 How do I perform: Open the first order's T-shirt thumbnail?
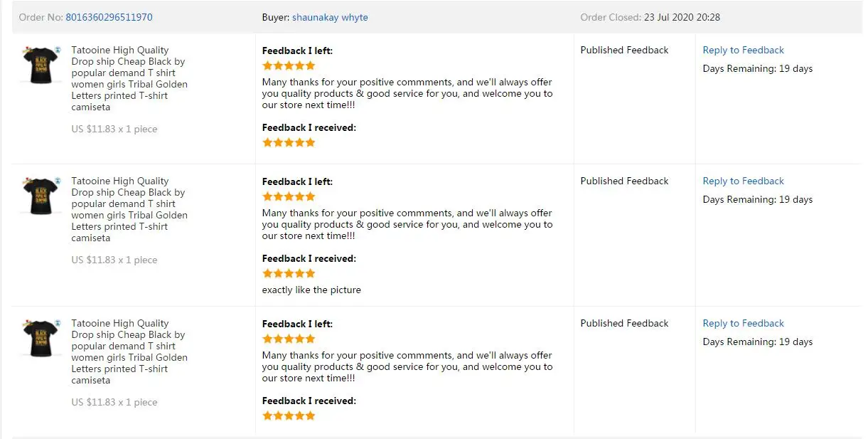click(40, 65)
